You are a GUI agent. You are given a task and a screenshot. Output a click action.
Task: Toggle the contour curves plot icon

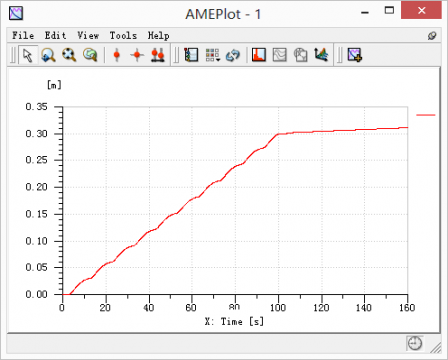tap(280, 55)
